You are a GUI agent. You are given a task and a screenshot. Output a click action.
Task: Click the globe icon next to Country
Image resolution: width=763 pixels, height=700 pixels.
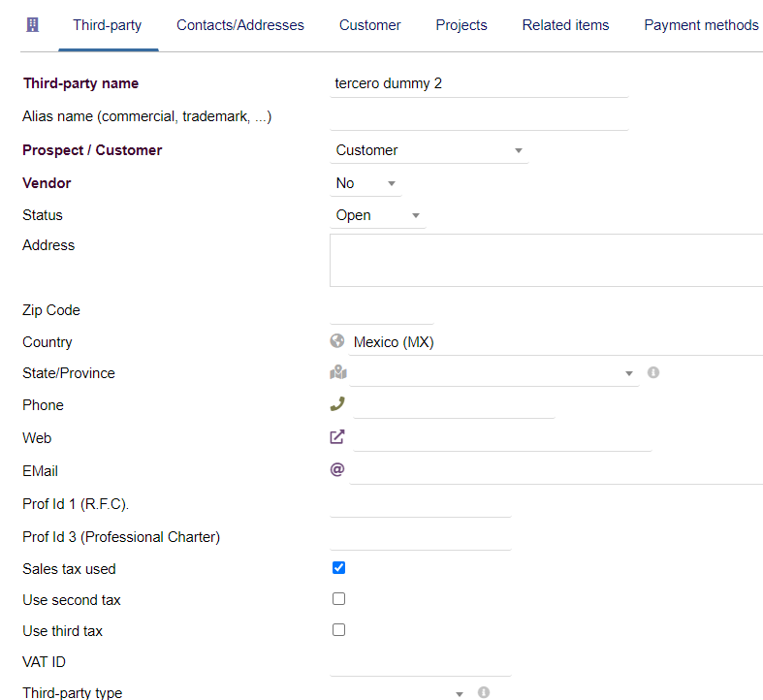(337, 340)
